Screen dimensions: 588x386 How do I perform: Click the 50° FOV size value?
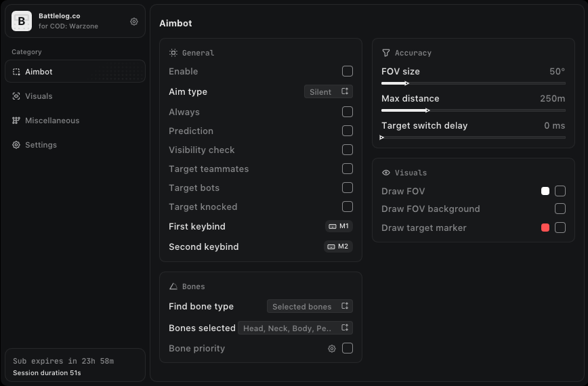pyautogui.click(x=558, y=71)
